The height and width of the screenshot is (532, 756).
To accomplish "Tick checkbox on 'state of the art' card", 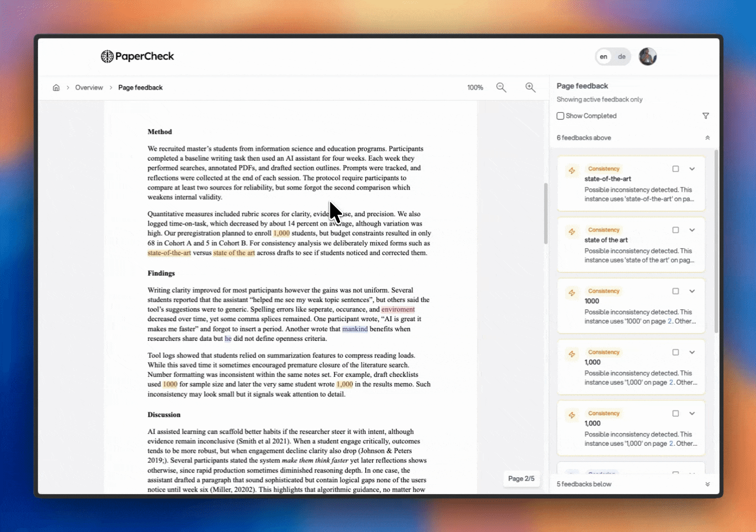I will click(x=676, y=230).
